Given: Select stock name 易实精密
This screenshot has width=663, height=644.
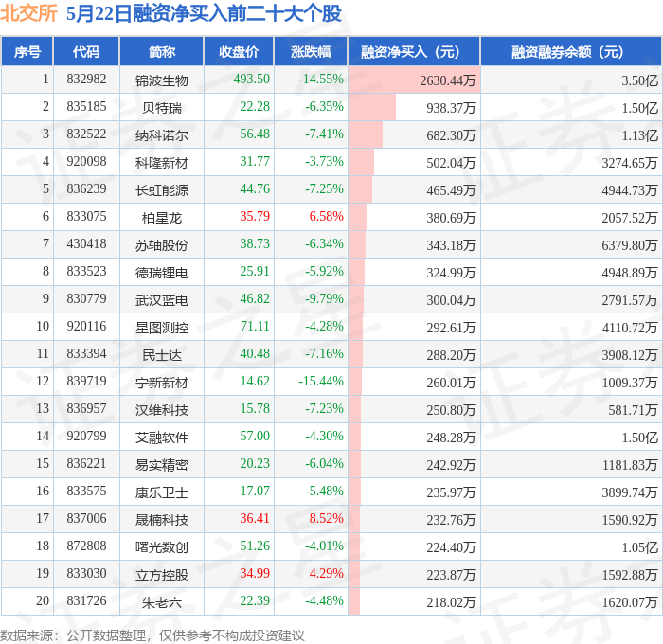Looking at the screenshot, I should (x=162, y=465).
